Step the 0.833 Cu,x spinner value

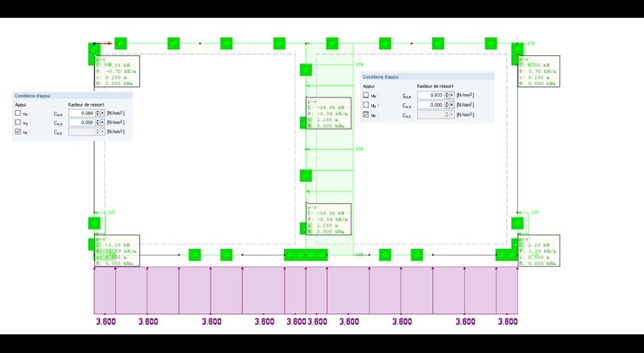point(447,95)
